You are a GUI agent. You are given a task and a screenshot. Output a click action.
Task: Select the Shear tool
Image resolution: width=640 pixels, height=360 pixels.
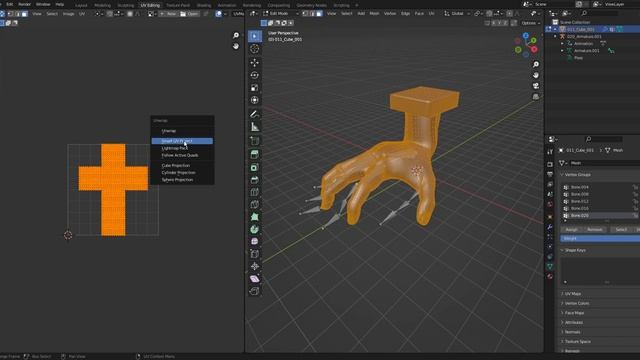pos(255,279)
